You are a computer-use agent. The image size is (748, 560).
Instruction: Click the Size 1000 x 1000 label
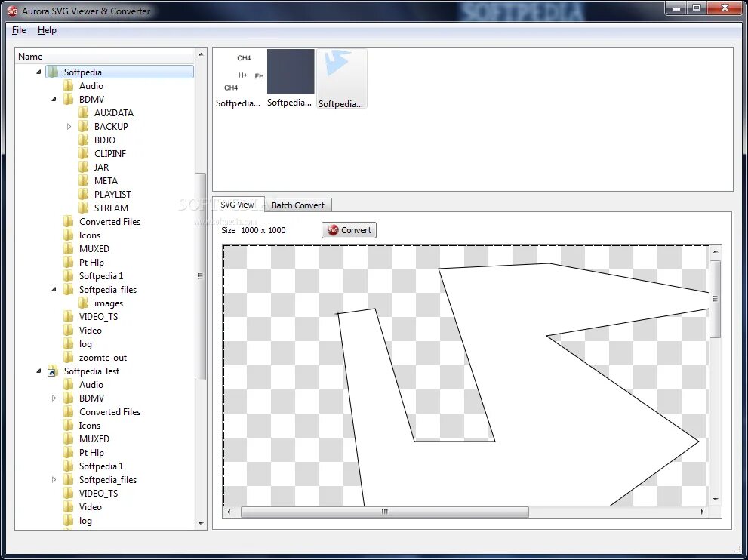[x=254, y=230]
